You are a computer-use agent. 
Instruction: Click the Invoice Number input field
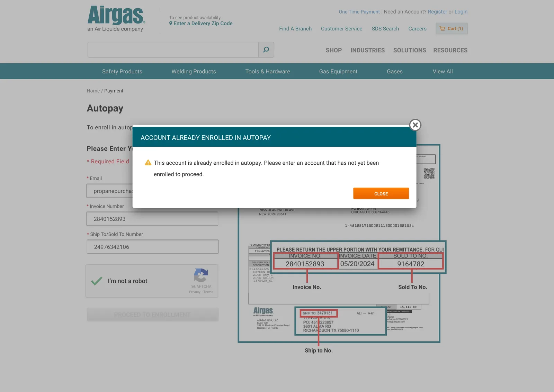tap(152, 219)
